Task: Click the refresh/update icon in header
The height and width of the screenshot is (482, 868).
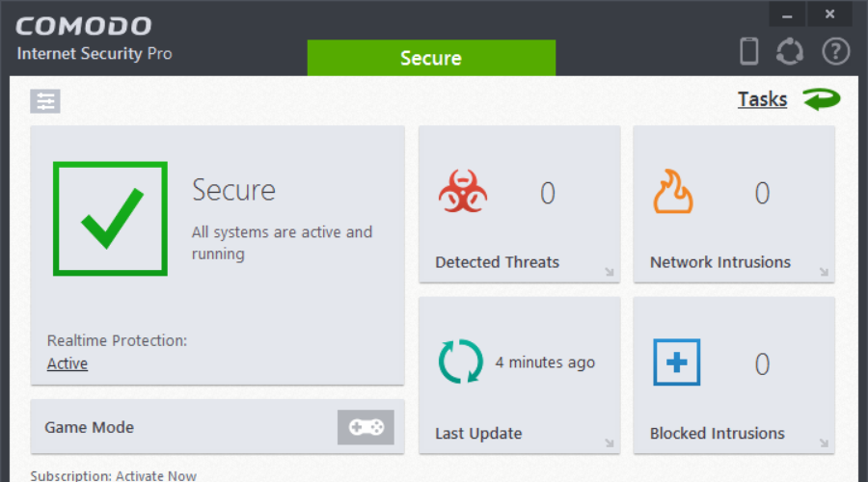Action: click(x=789, y=51)
